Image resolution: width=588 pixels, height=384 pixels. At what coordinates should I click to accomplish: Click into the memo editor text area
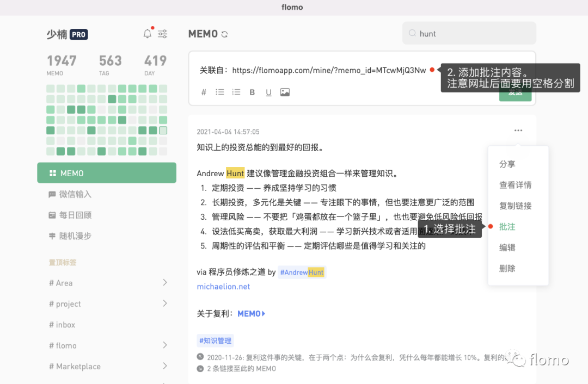click(x=313, y=70)
